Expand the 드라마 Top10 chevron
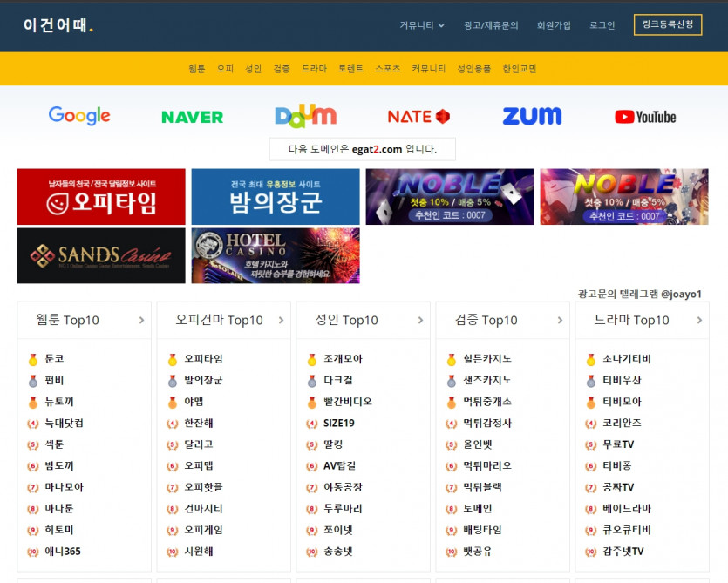The image size is (728, 583). click(x=699, y=321)
